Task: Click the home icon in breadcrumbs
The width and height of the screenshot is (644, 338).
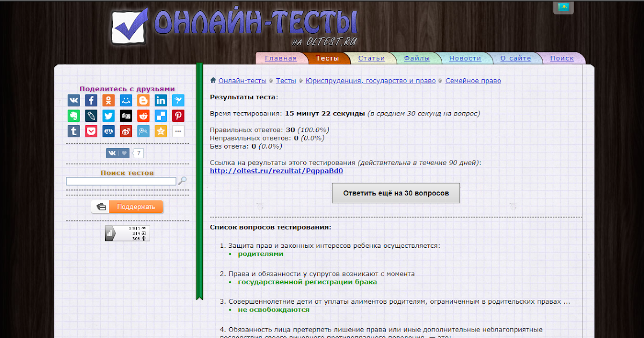Action: coord(213,80)
